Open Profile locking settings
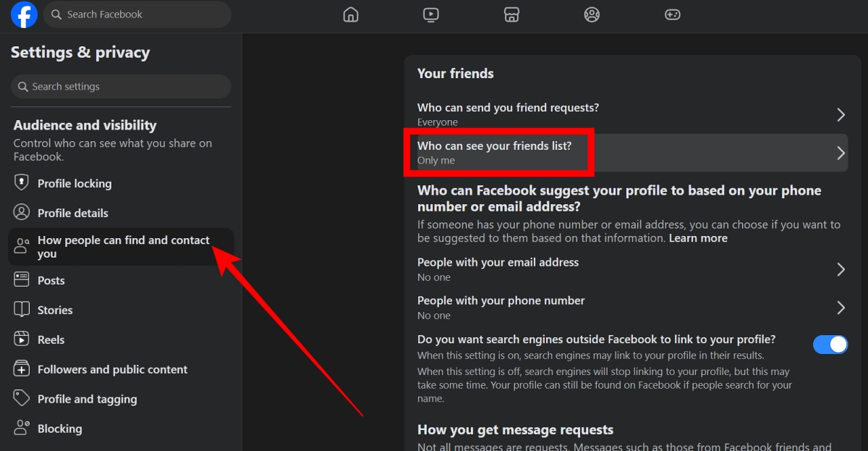The image size is (868, 451). point(121,183)
